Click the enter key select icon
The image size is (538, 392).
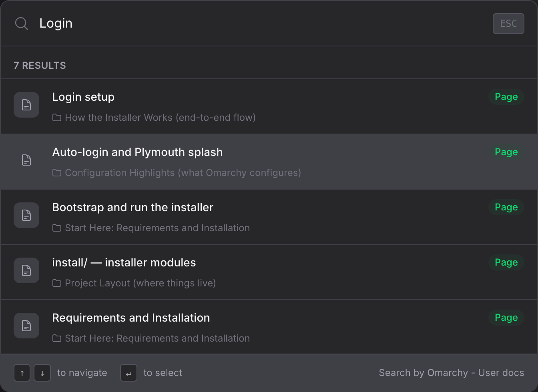(x=128, y=373)
